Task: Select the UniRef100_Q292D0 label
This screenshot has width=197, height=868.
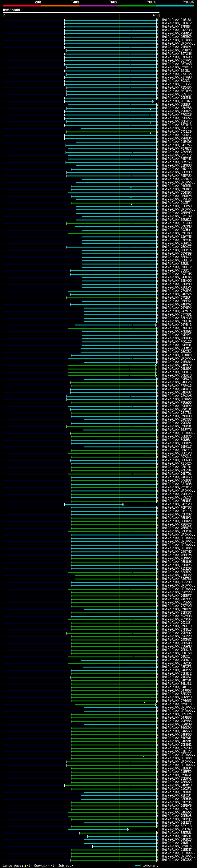Action: tap(177, 748)
